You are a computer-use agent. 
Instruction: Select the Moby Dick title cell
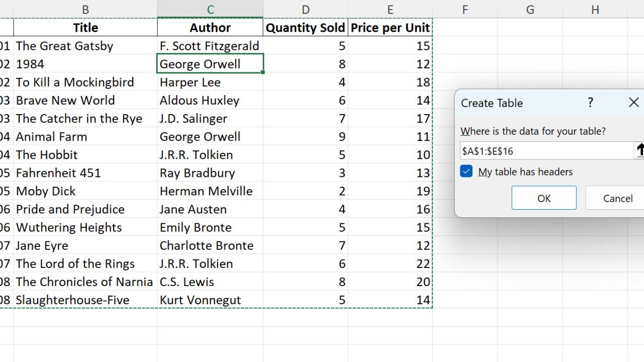86,191
